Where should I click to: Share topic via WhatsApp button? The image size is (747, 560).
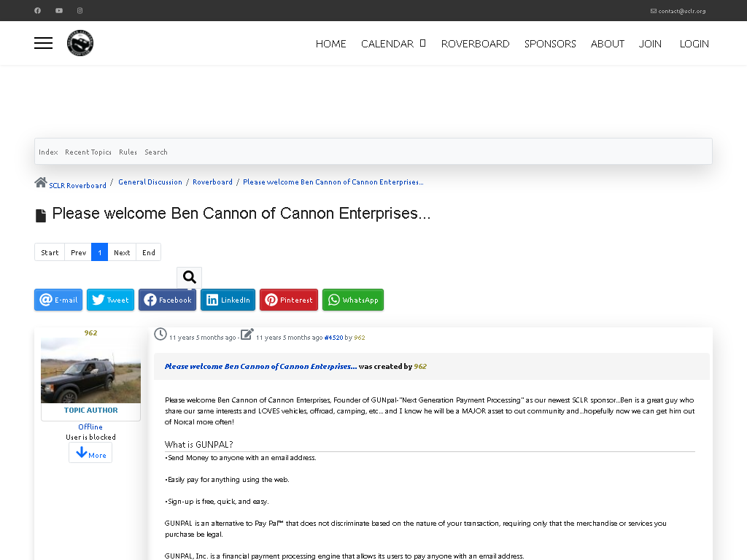pyautogui.click(x=353, y=300)
